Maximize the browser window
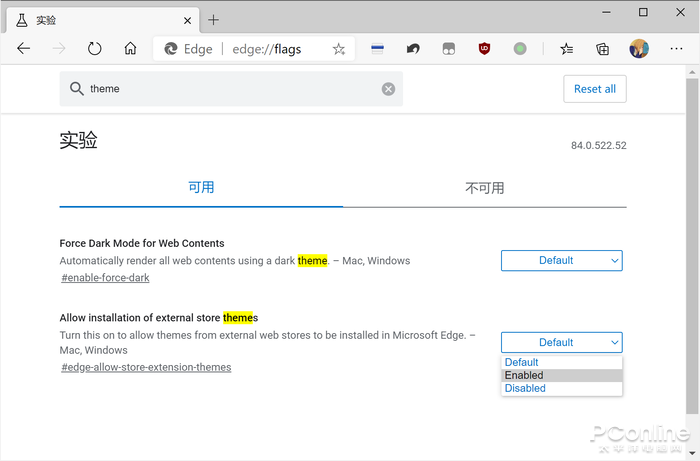Screen dimensions: 700x461 pyautogui.click(x=643, y=12)
